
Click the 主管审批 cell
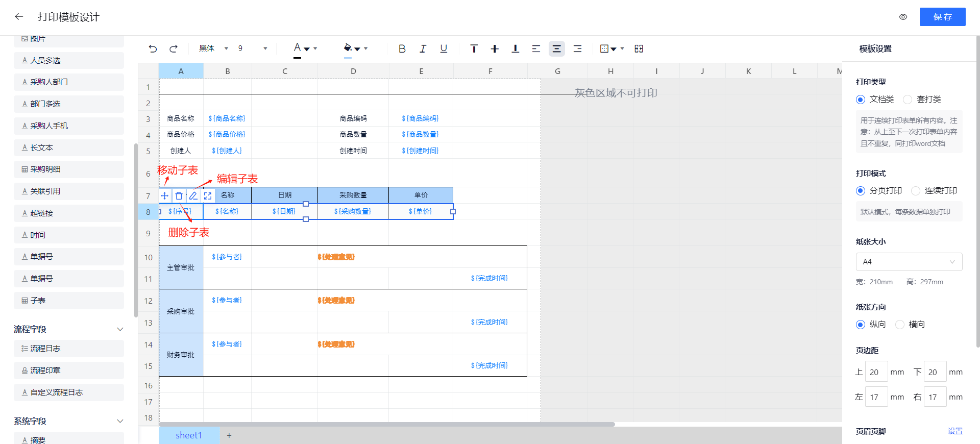tap(181, 268)
